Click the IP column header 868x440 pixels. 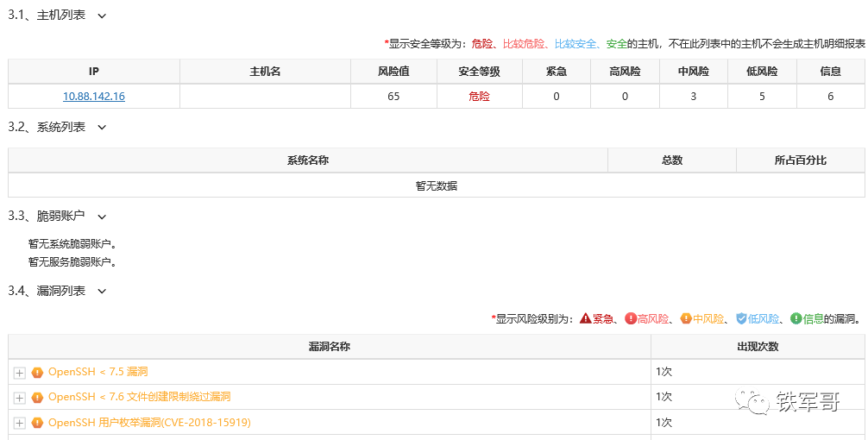[94, 72]
